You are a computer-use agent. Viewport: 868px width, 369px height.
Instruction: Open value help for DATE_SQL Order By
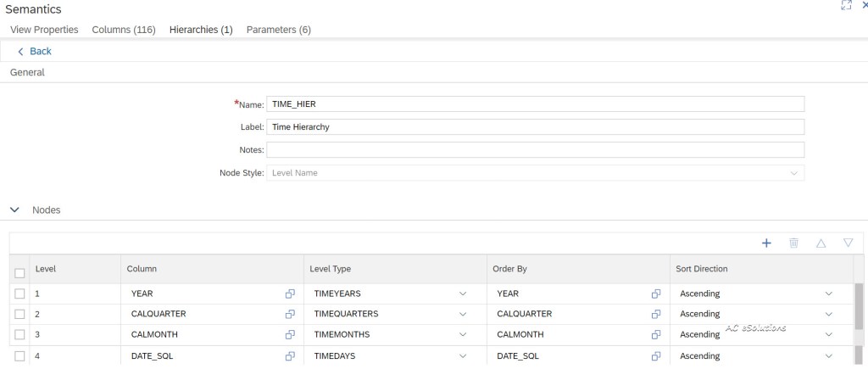pos(655,356)
